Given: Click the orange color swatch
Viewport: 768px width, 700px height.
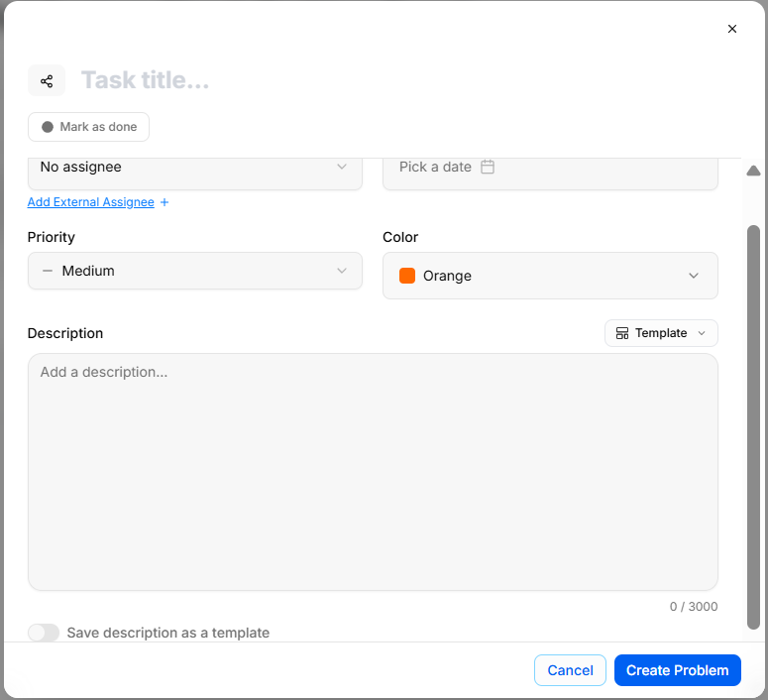Looking at the screenshot, I should tap(407, 276).
